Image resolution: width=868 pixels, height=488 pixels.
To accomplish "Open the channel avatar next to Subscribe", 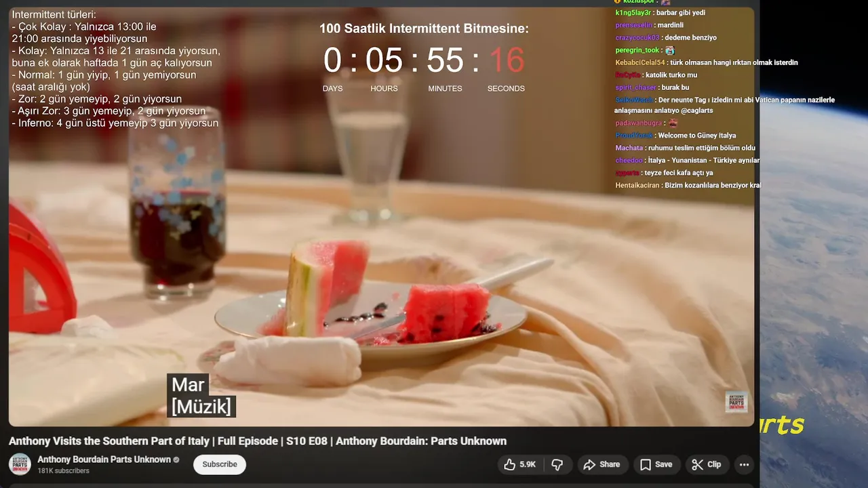I will (x=20, y=464).
